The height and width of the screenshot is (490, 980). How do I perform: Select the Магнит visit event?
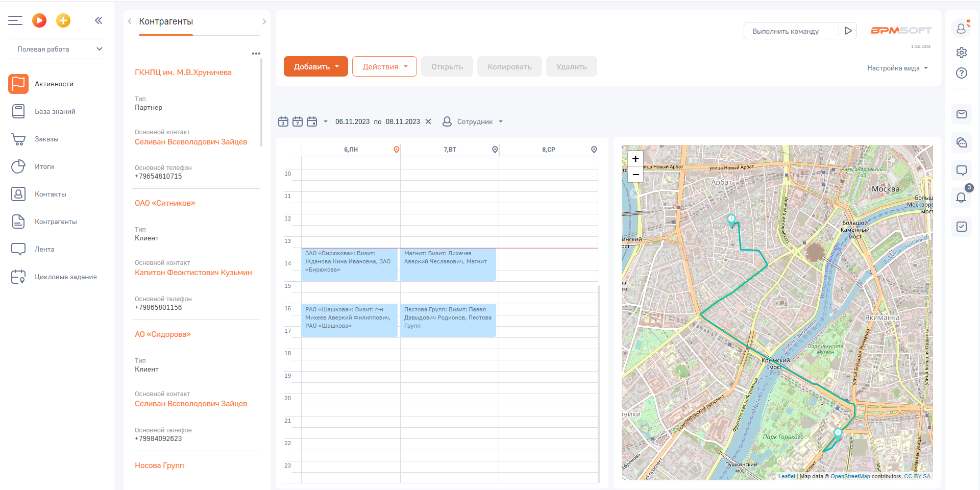pos(448,264)
